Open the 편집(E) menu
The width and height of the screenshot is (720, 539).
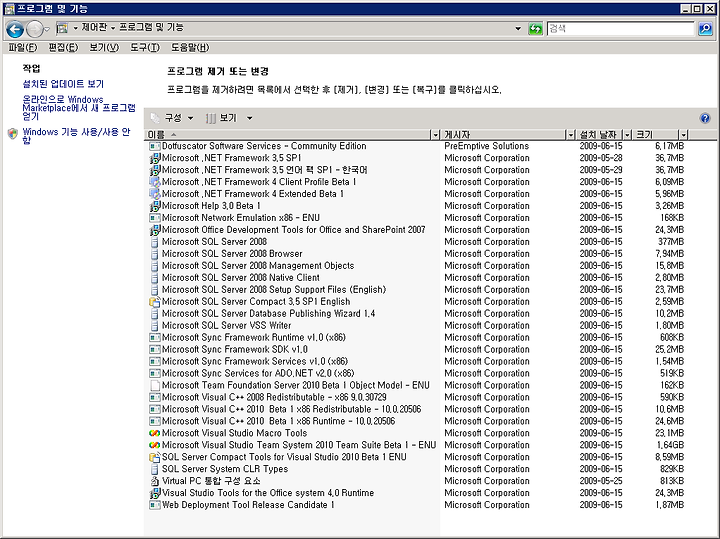(x=63, y=47)
